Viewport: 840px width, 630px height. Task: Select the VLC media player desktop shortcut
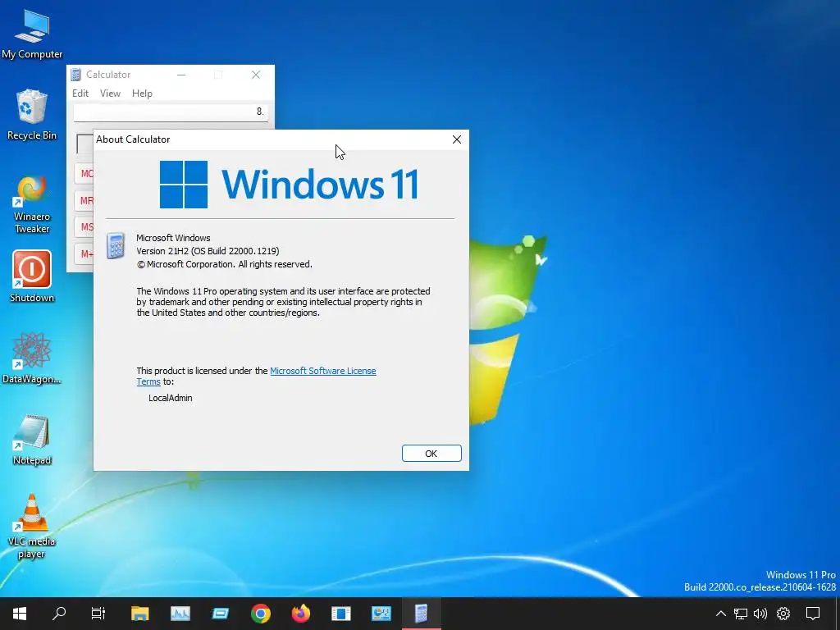(32, 527)
